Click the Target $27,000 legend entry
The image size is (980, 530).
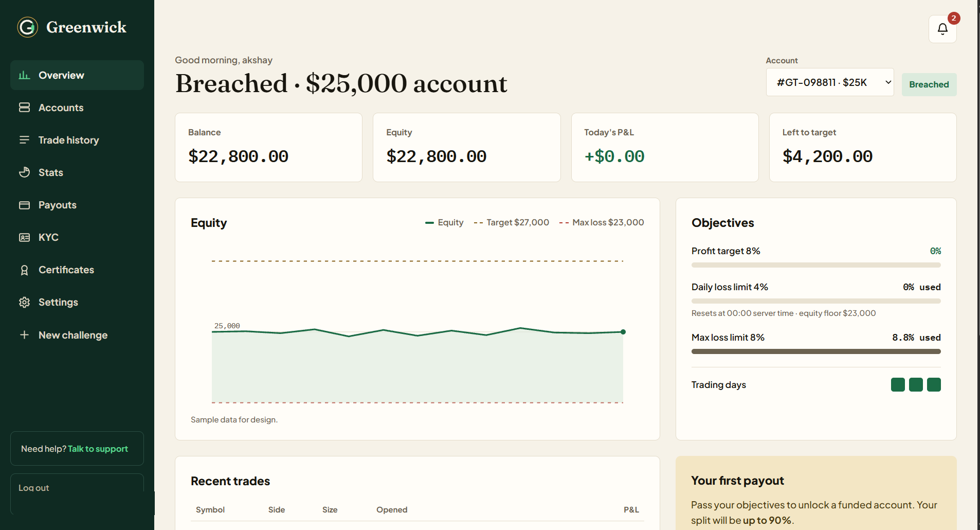tap(511, 222)
